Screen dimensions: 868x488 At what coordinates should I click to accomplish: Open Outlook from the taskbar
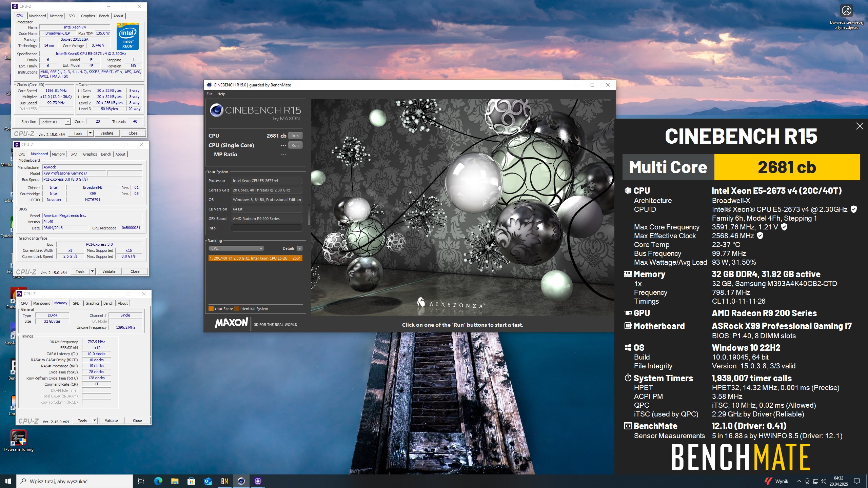coord(208,481)
